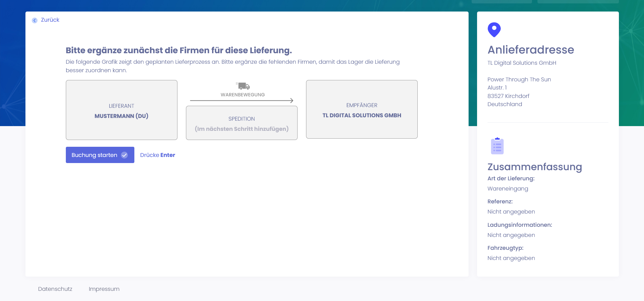Open the Datenschutz footer link
The image size is (644, 301).
click(x=55, y=289)
